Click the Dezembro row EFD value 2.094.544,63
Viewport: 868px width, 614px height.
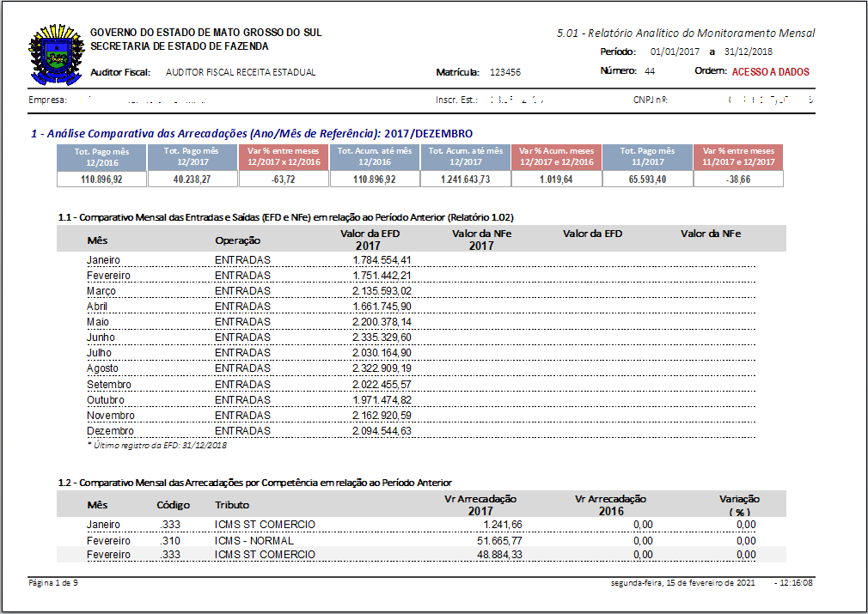[x=382, y=431]
